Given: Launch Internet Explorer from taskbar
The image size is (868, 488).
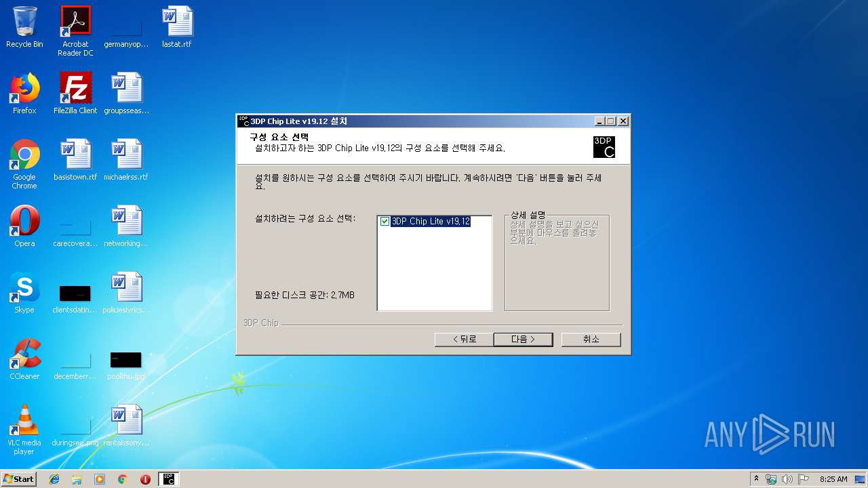Looking at the screenshot, I should click(x=54, y=479).
